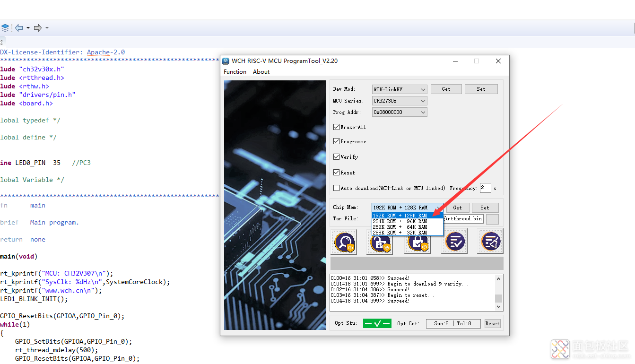The image size is (635, 364).
Task: Select 256K ROM + 64K RAM option
Action: coord(408,227)
